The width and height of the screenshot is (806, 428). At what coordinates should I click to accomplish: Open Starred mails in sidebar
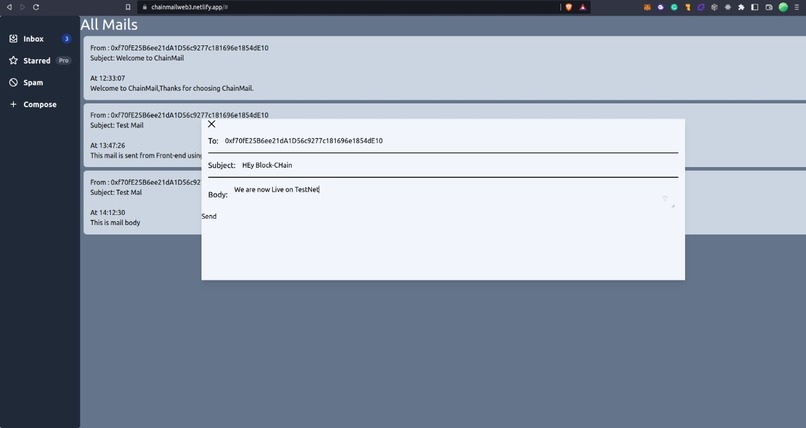[x=40, y=61]
